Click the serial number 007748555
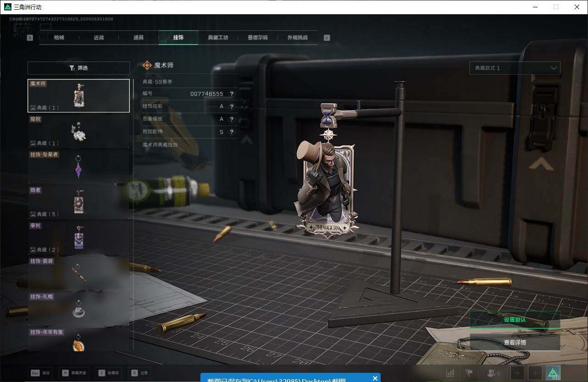 pos(207,94)
